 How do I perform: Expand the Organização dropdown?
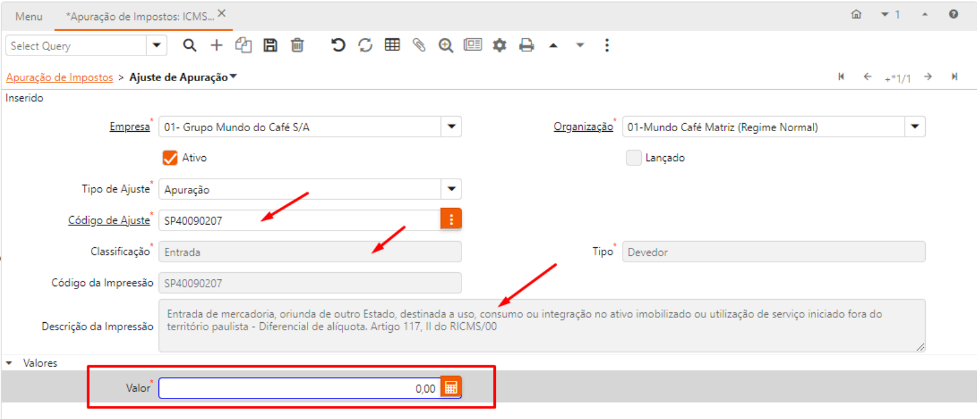coord(915,127)
